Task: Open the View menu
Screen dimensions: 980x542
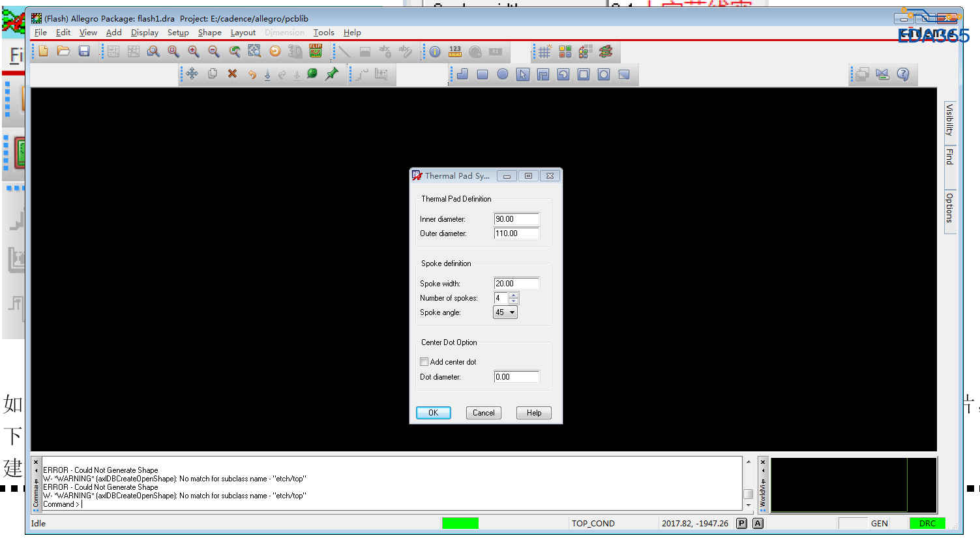Action: tap(88, 33)
